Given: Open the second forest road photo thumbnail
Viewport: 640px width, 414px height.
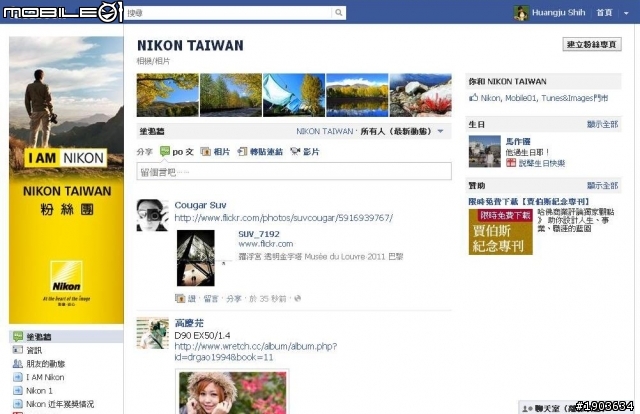Looking at the screenshot, I should click(x=231, y=95).
